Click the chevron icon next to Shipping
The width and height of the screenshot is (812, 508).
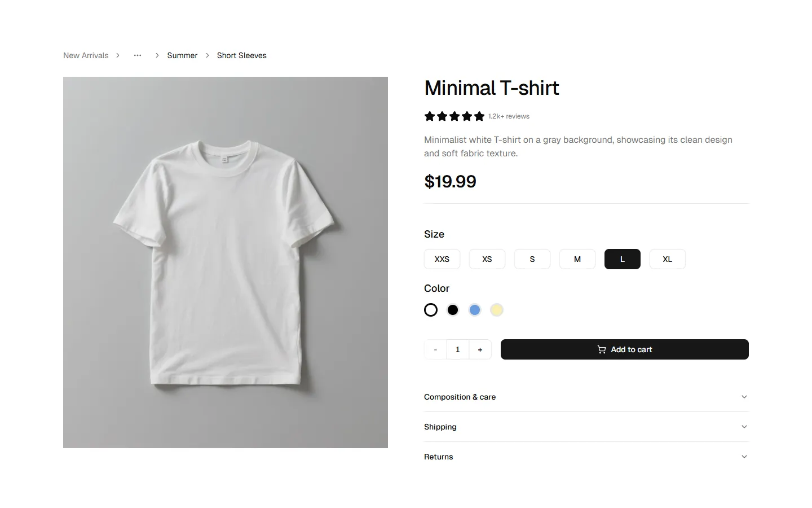[744, 427]
